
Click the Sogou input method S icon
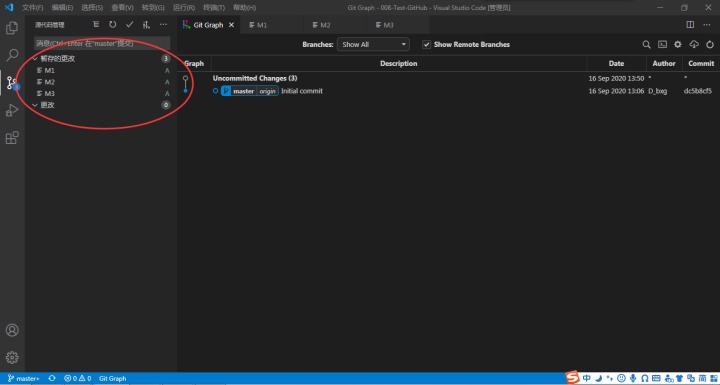tap(573, 378)
